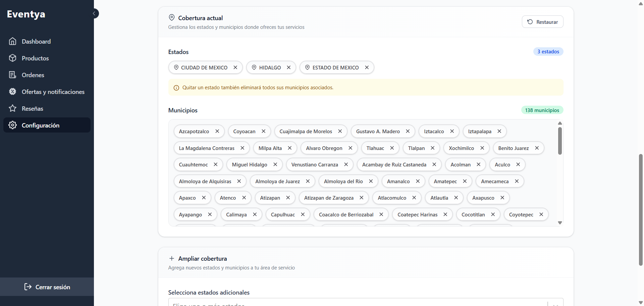Viewport: 644px width, 306px height.
Task: Open the 'Elige uno o más estados' dropdown
Action: point(335,303)
